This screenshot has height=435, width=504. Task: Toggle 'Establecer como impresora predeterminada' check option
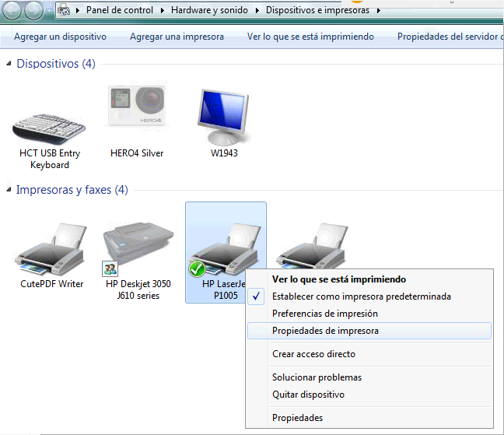coord(361,296)
